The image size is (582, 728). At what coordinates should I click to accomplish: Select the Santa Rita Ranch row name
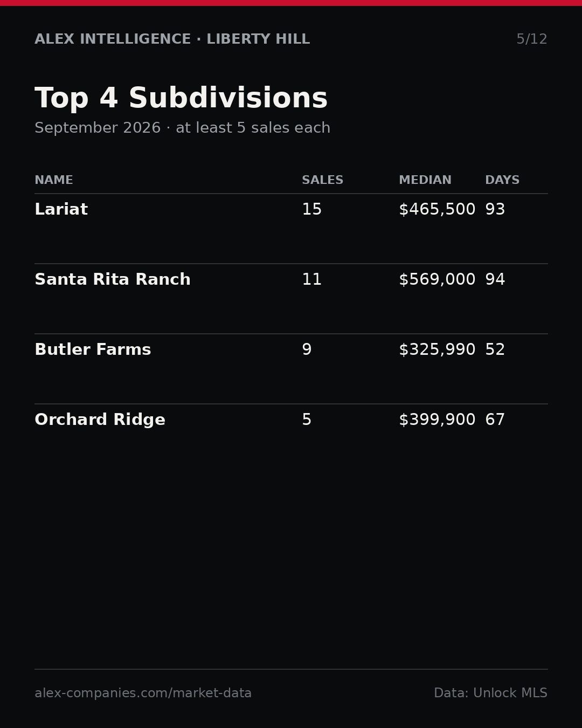[x=113, y=280]
